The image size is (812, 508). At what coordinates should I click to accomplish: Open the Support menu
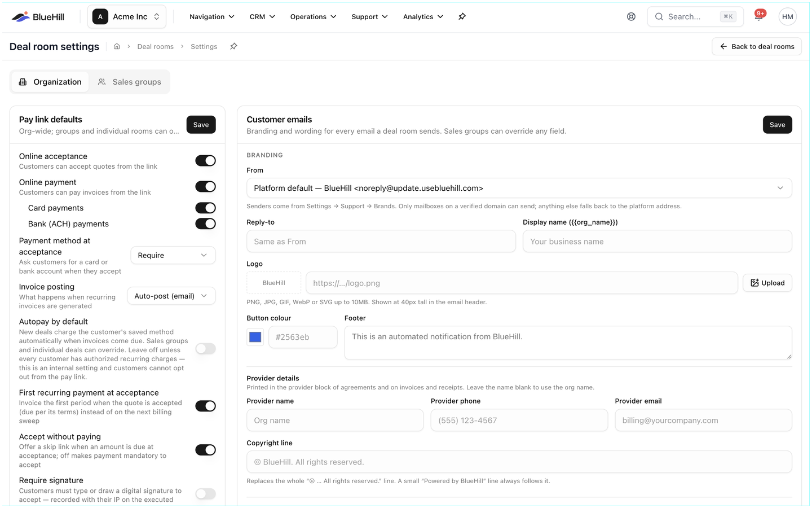point(369,17)
